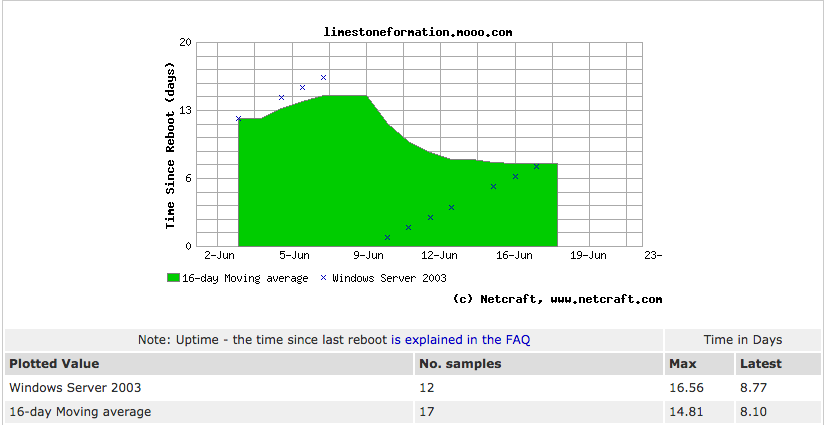The height and width of the screenshot is (425, 828).
Task: Click the blue x Windows Server 2003 legend marker
Action: coord(323,278)
